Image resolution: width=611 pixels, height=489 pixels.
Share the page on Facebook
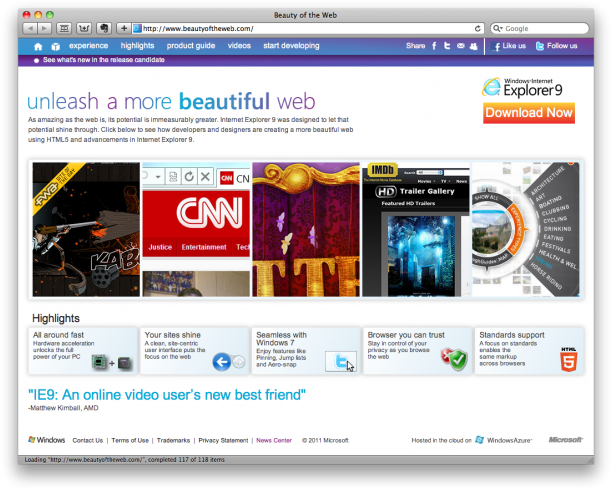(435, 46)
